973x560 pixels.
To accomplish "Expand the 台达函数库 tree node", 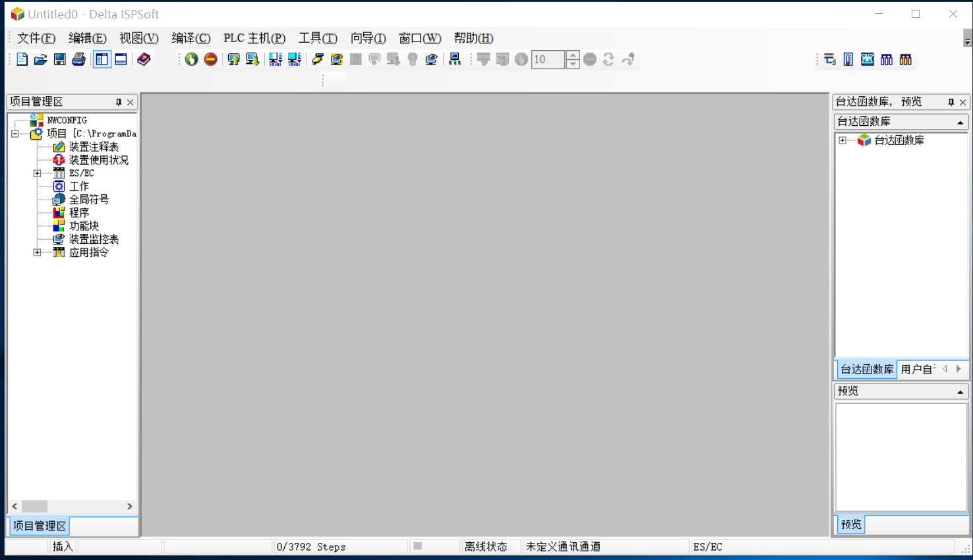I will point(842,140).
